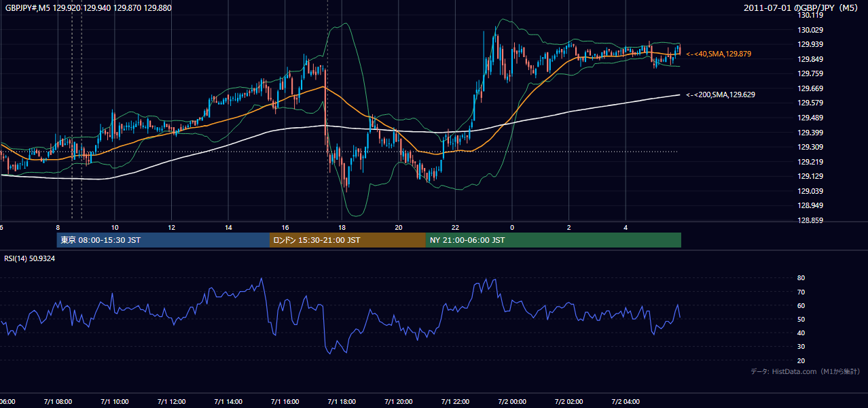Click hour 16 on the price chart axis
This screenshot has height=408, width=868.
[x=285, y=228]
